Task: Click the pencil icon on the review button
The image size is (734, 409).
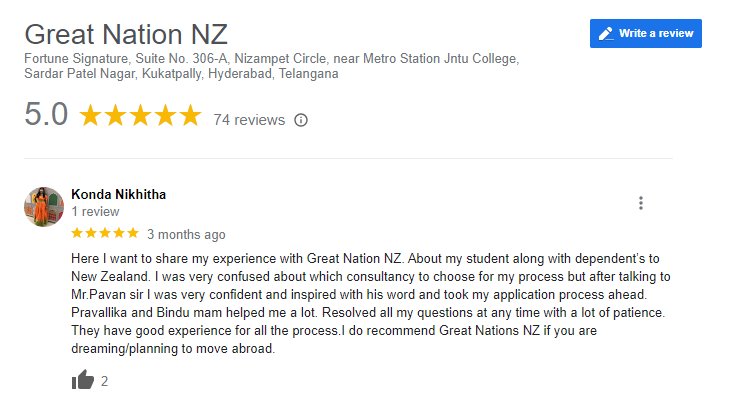Action: pyautogui.click(x=605, y=33)
